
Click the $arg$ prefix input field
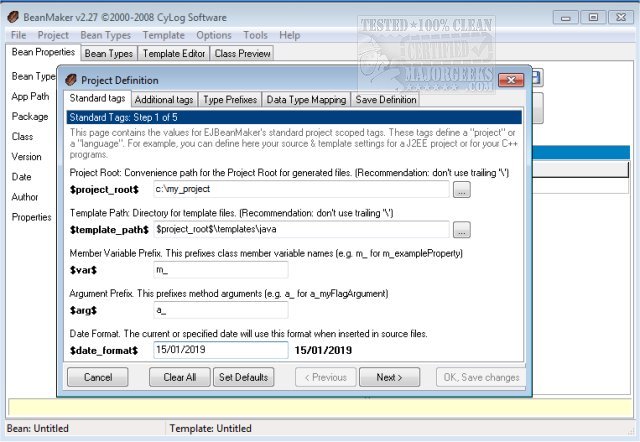[221, 310]
